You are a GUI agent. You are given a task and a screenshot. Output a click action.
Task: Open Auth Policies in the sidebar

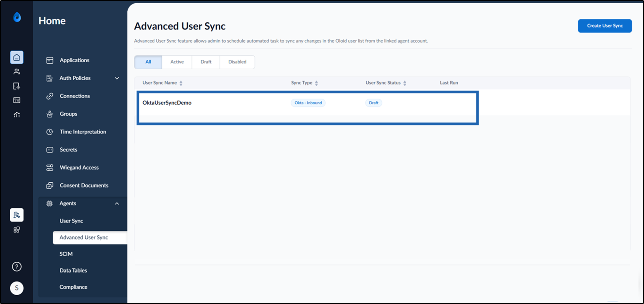tap(75, 78)
